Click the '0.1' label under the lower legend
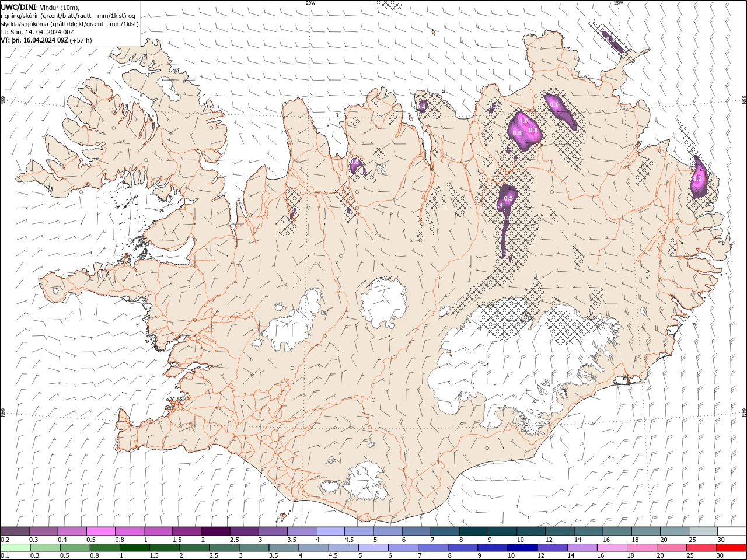 point(5,556)
